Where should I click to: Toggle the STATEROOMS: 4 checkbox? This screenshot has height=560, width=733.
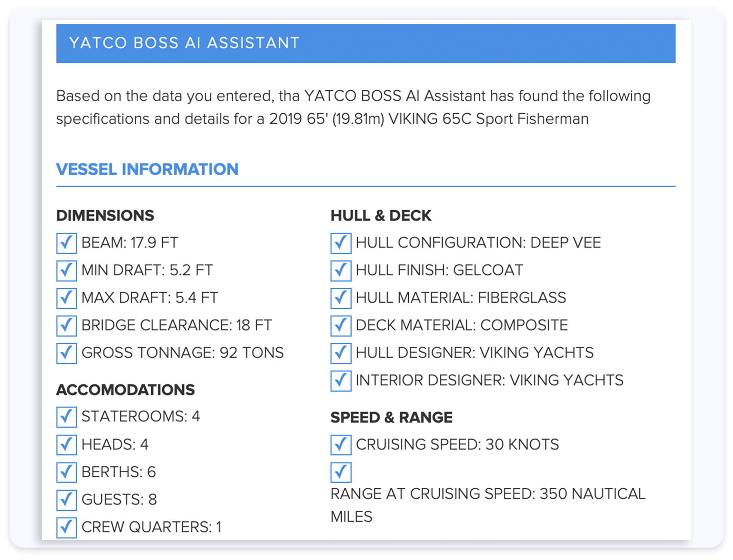pyautogui.click(x=67, y=417)
